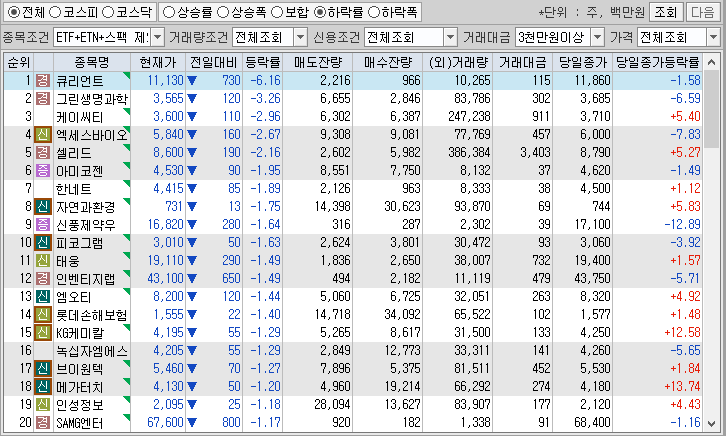Click the down arrow icon in 셀리드 row
The width and height of the screenshot is (726, 436).
coord(192,153)
